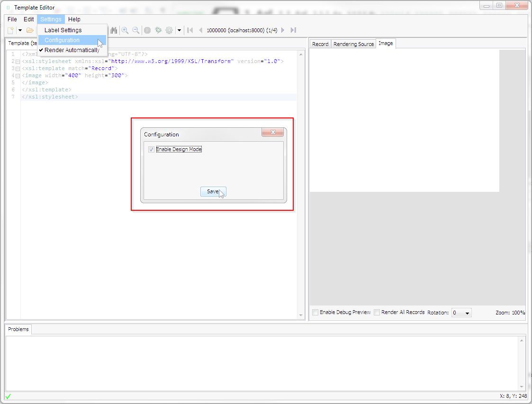532x404 pixels.
Task: Click the record label 1000000 (localhost:8000) (1/4)
Action: click(x=242, y=30)
